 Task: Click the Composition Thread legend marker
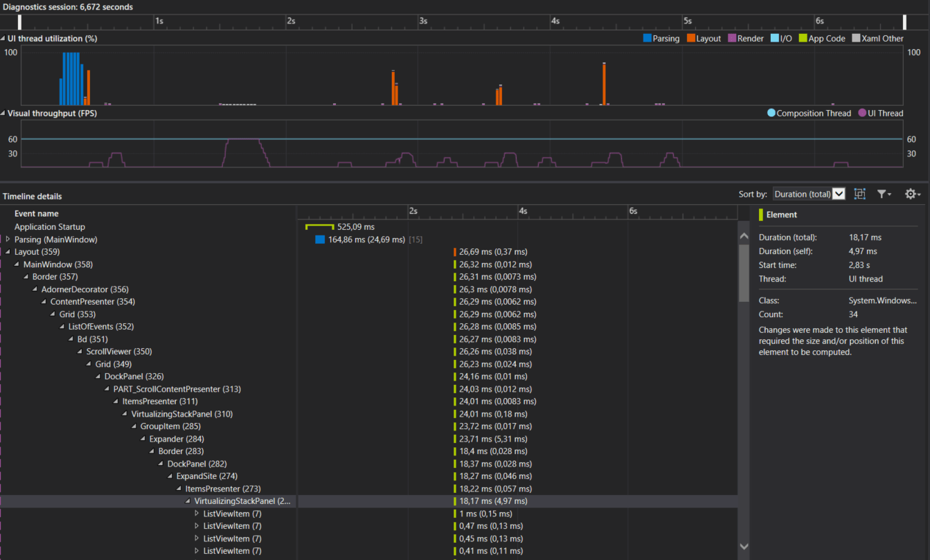[x=771, y=113]
